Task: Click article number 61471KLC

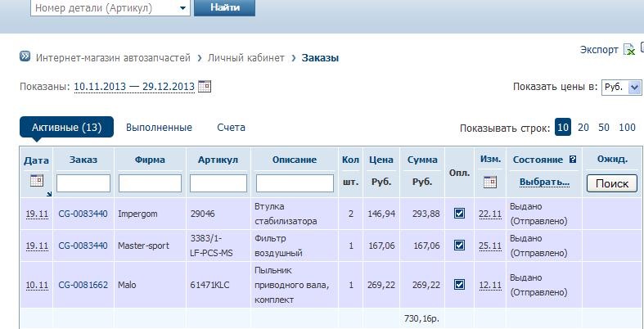Action: point(211,285)
